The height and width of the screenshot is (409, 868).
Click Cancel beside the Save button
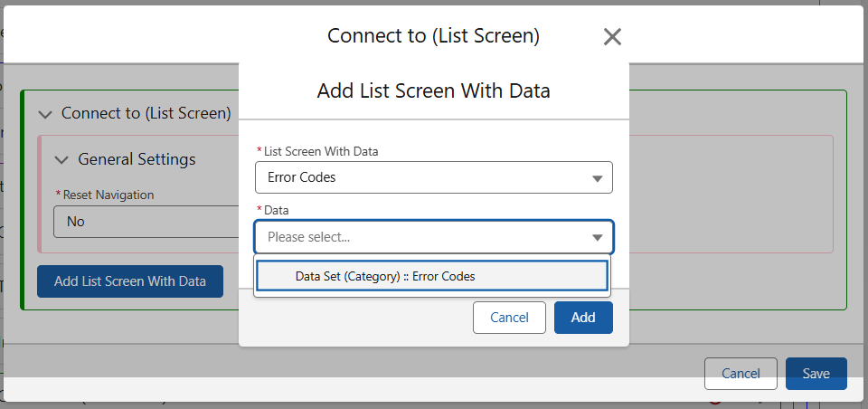(741, 374)
